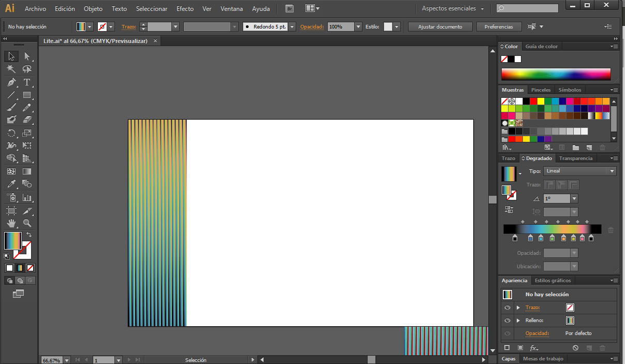The image size is (625, 364).
Task: Switch to the Pinceles tab
Action: pos(541,90)
